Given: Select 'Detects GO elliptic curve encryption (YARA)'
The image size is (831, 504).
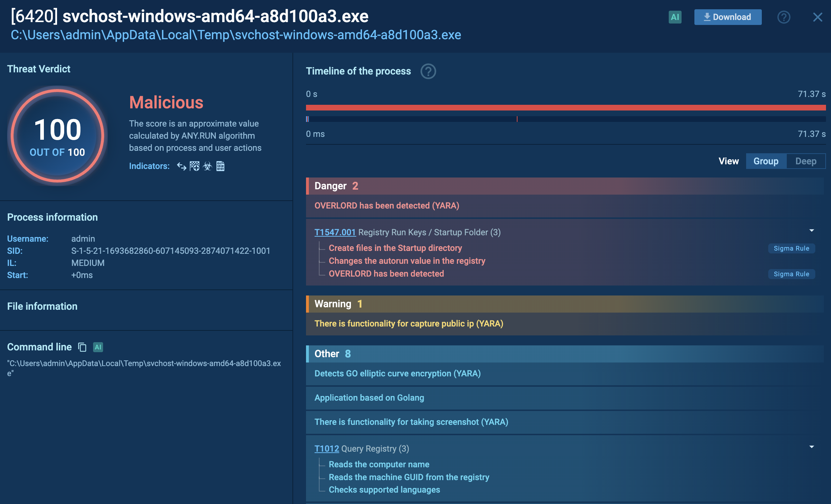Looking at the screenshot, I should click(x=565, y=374).
